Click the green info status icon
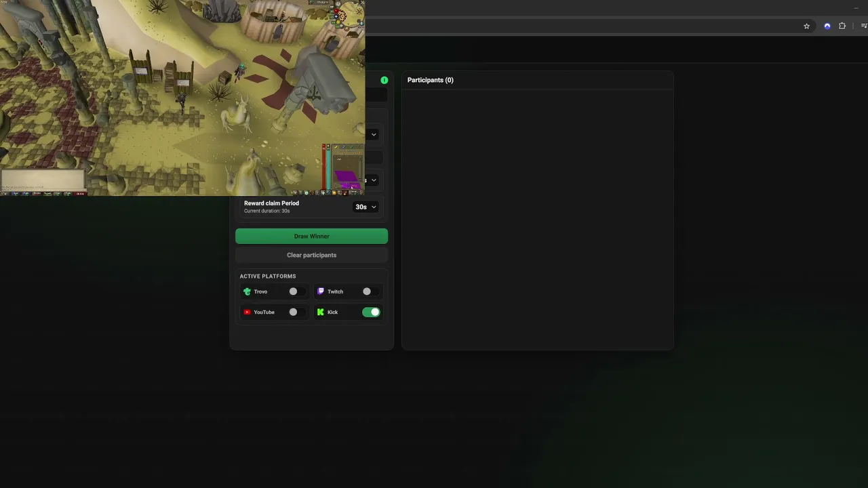Image resolution: width=868 pixels, height=488 pixels. pos(384,80)
